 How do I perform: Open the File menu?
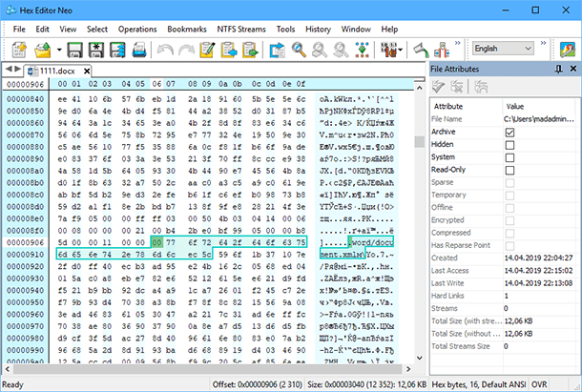(19, 29)
